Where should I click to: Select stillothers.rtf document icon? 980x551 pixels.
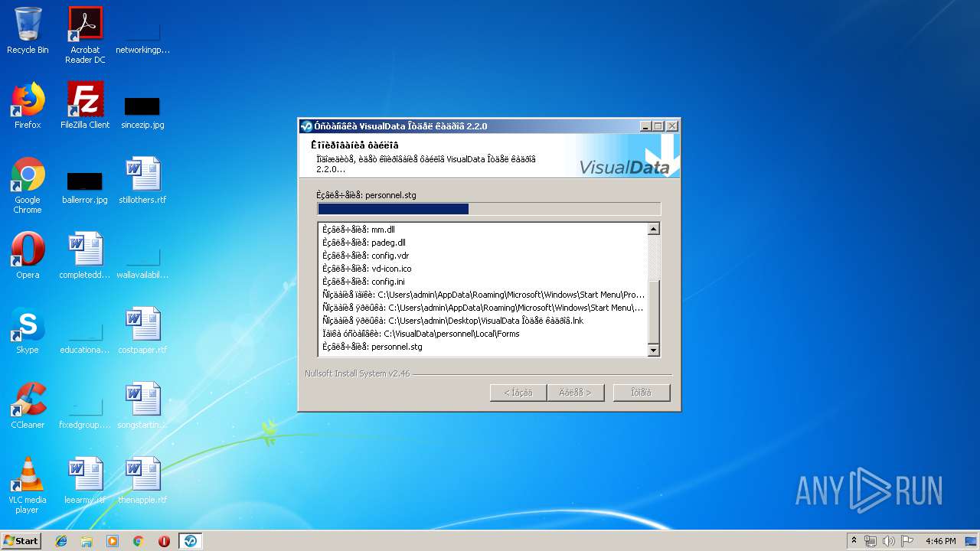(142, 181)
